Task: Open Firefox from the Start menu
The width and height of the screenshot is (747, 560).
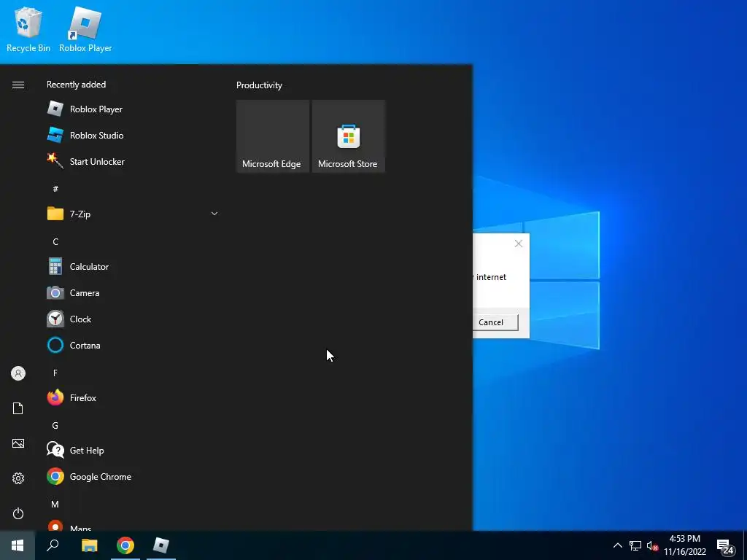Action: coord(133,397)
